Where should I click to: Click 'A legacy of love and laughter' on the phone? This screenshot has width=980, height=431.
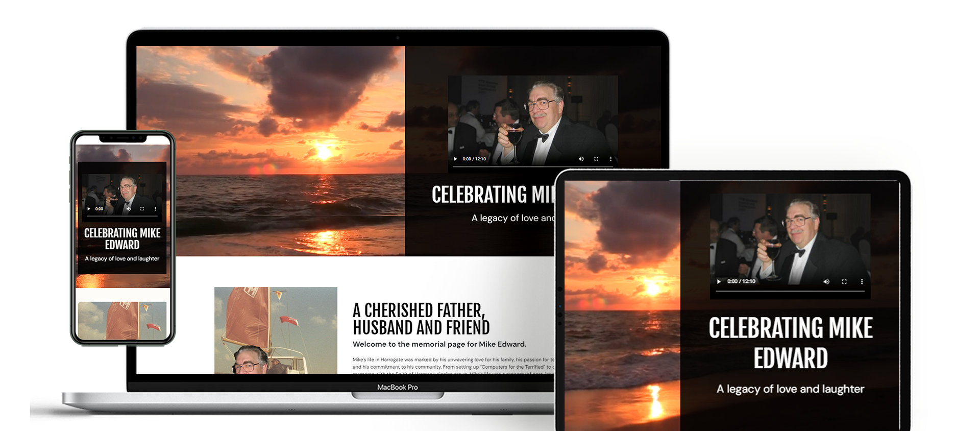[122, 259]
